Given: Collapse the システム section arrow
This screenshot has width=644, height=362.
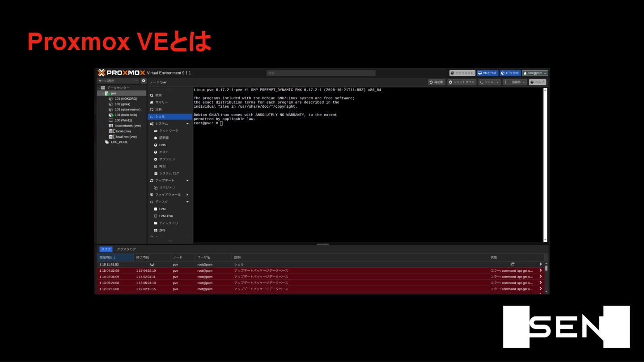Looking at the screenshot, I should tap(187, 124).
